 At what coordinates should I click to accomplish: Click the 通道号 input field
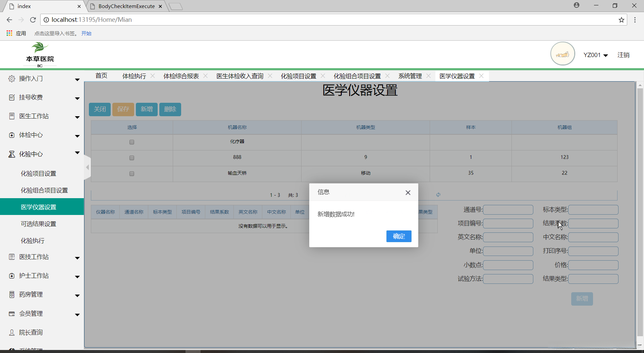(x=508, y=210)
